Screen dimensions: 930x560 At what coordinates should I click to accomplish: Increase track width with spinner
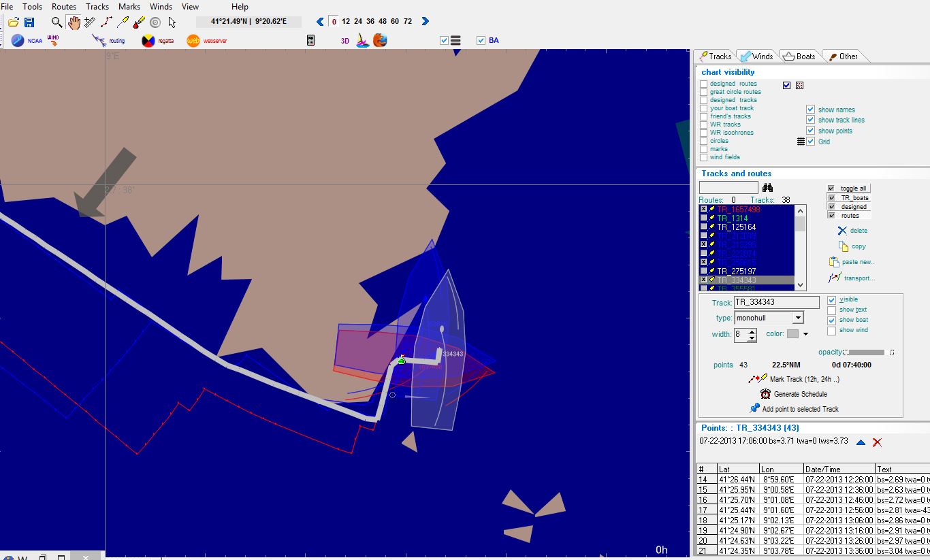click(x=752, y=331)
